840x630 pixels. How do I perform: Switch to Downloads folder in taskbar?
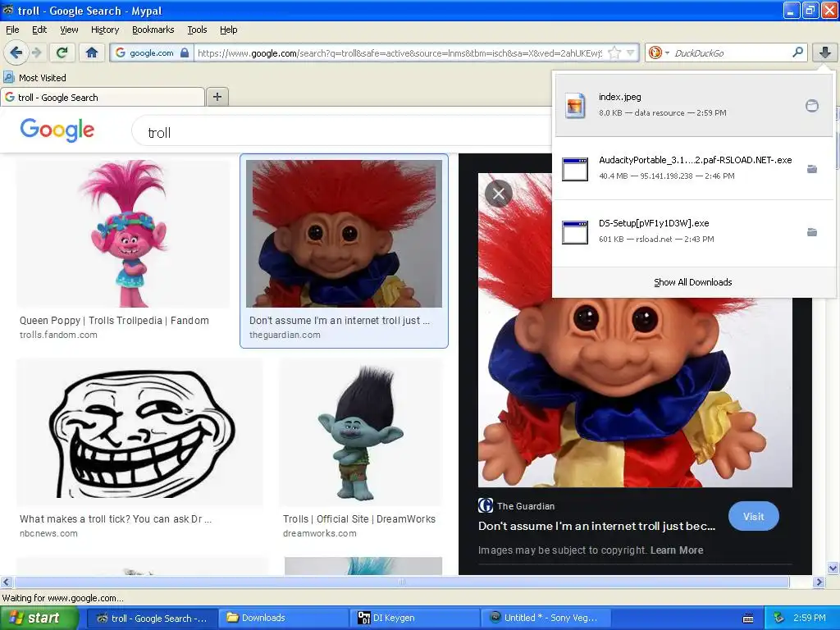283,618
